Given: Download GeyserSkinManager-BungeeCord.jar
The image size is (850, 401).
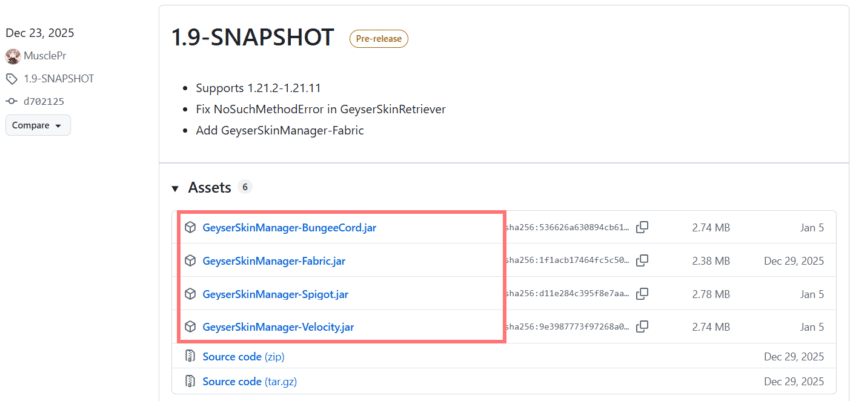Looking at the screenshot, I should click(288, 228).
